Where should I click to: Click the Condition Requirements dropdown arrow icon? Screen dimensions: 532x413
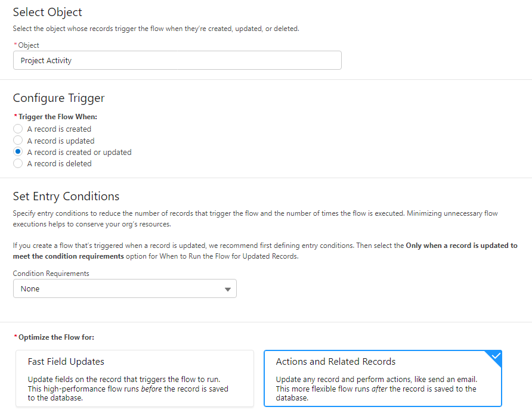point(227,290)
